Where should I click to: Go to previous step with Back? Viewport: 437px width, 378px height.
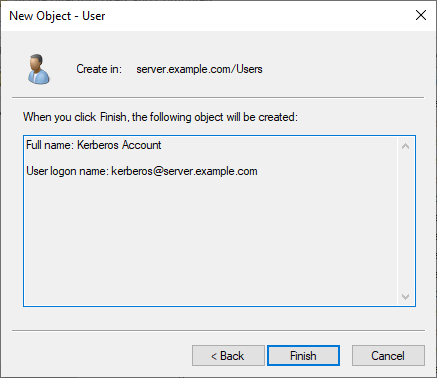228,356
